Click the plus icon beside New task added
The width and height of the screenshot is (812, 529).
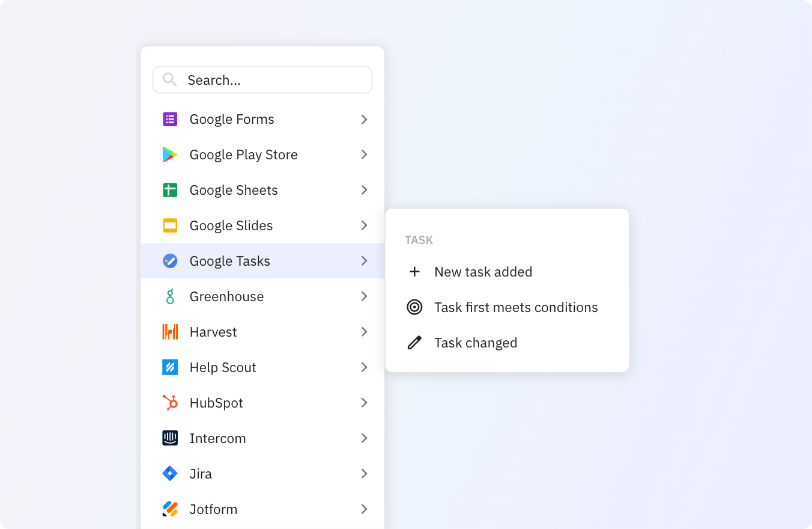click(x=414, y=272)
